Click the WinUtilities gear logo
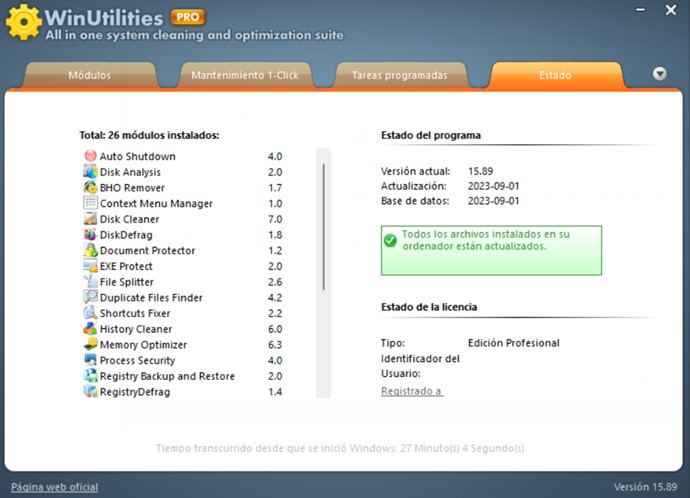Screen dimensions: 690x498 point(24,22)
